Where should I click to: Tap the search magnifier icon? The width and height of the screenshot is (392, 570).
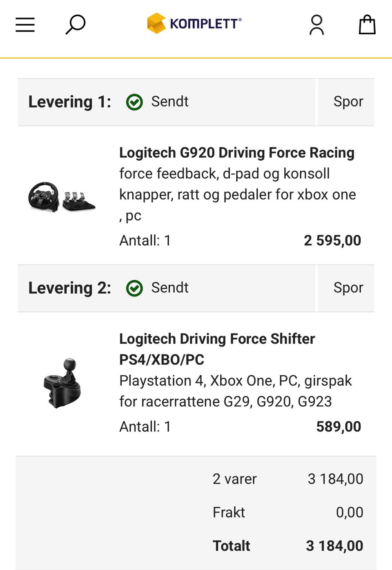pos(76,24)
